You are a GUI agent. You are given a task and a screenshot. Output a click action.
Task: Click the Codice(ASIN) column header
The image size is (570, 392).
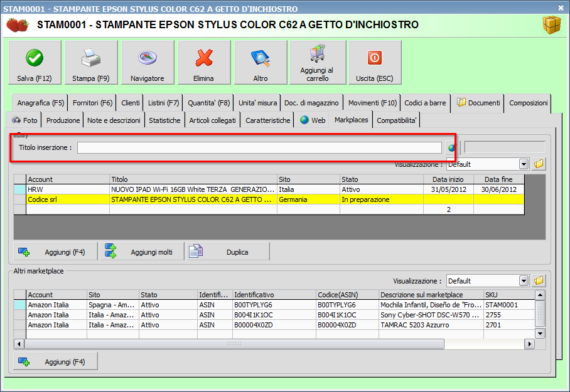pyautogui.click(x=347, y=295)
